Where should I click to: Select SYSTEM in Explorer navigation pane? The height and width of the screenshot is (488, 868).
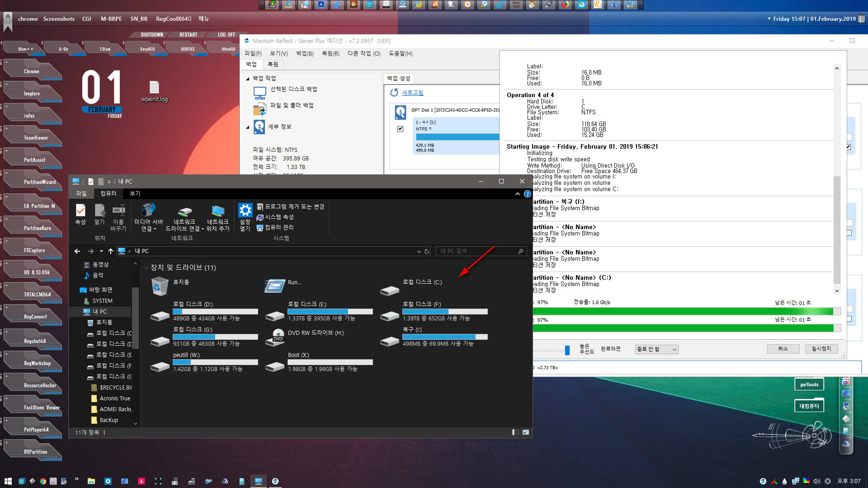coord(103,301)
